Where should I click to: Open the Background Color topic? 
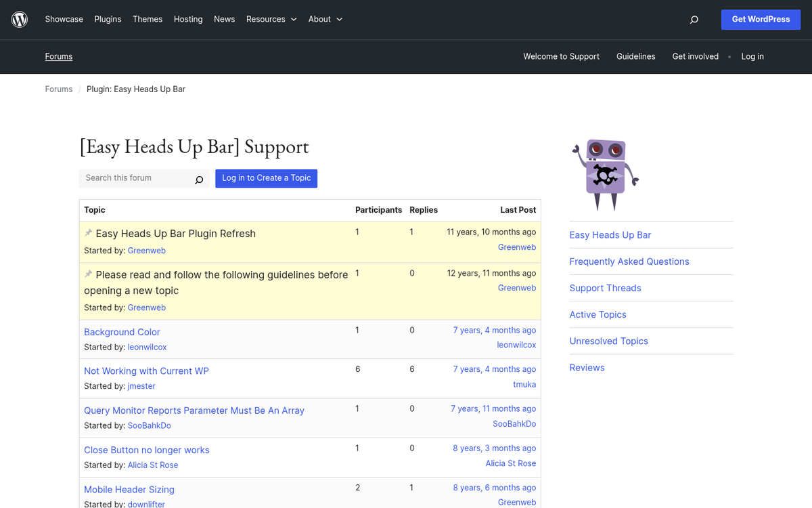point(122,332)
